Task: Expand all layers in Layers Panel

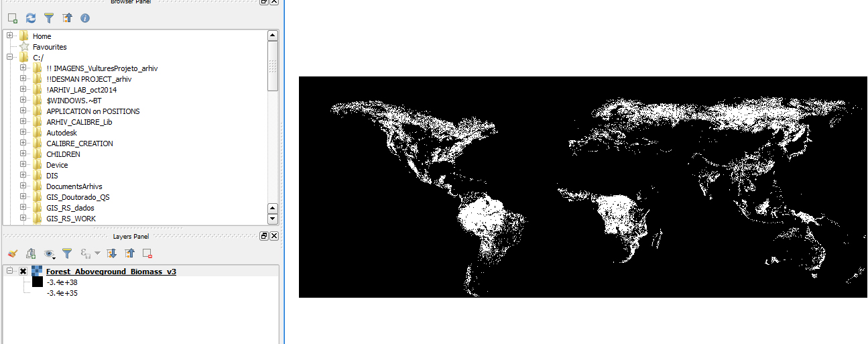Action: coord(112,253)
